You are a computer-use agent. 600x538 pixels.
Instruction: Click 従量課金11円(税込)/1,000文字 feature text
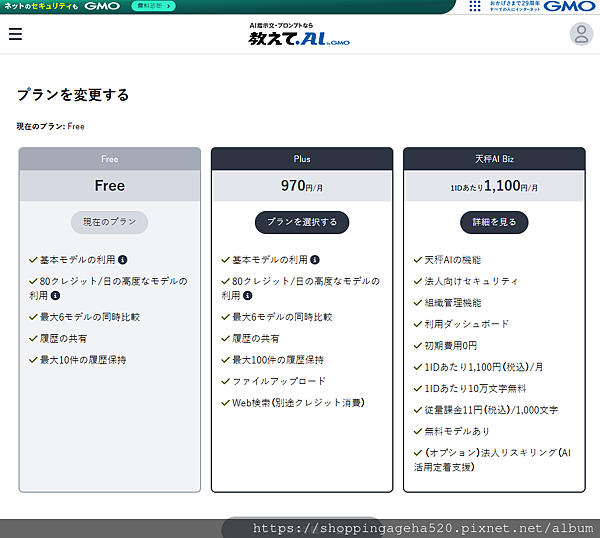point(491,410)
